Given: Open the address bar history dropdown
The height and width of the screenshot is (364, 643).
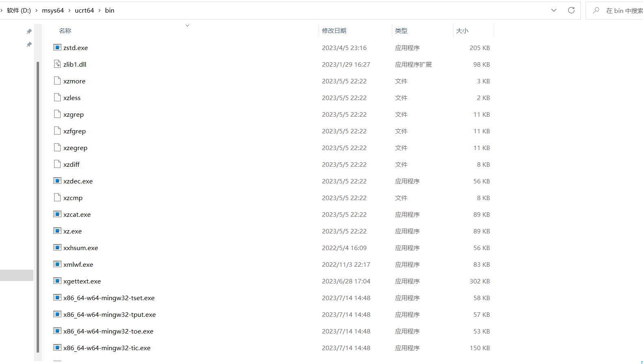Looking at the screenshot, I should click(x=554, y=10).
